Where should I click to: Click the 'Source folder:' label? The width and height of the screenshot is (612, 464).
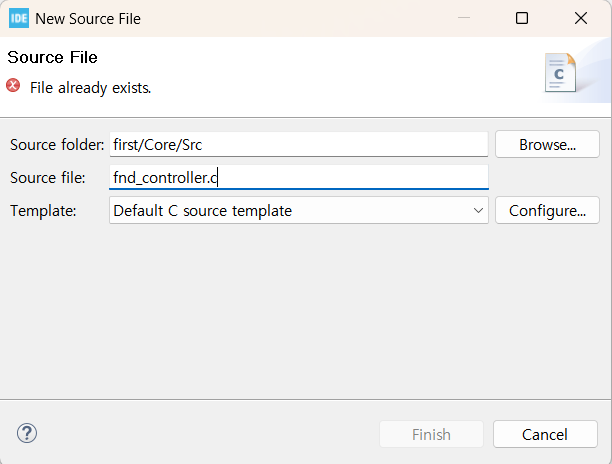click(x=57, y=144)
